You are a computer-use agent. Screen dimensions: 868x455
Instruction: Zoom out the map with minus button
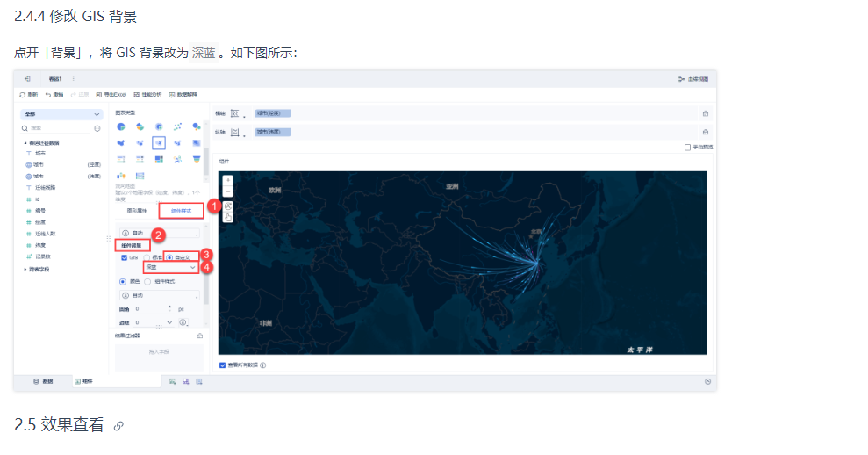pos(227,191)
